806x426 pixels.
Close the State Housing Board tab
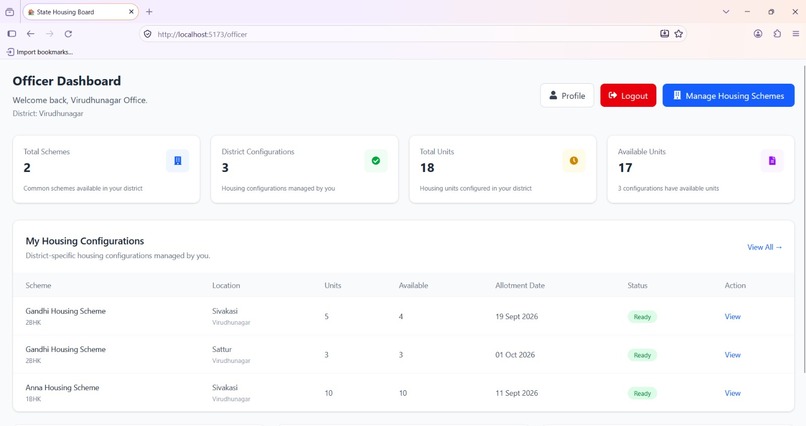(x=131, y=12)
